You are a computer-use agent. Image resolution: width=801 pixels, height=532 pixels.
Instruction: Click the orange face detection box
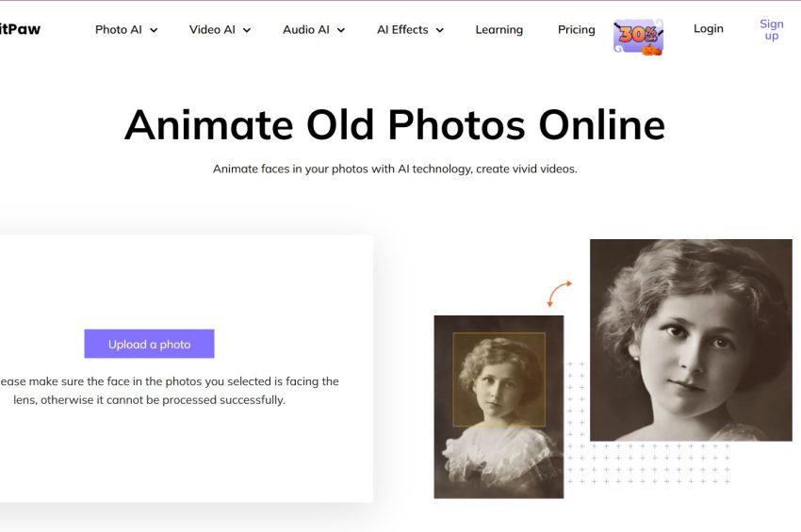(x=499, y=379)
